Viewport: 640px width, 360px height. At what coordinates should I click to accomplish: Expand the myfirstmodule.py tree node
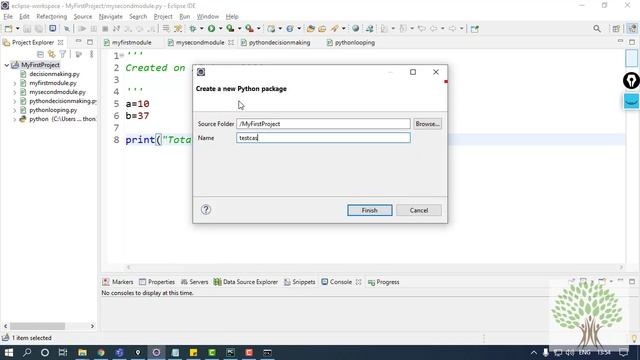tap(15, 83)
